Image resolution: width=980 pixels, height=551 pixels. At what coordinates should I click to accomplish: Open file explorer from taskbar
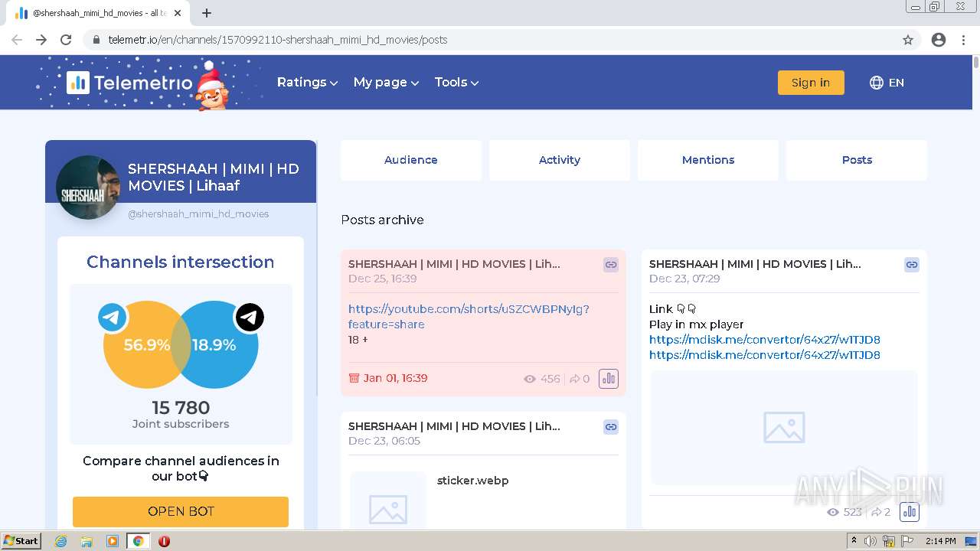87,541
